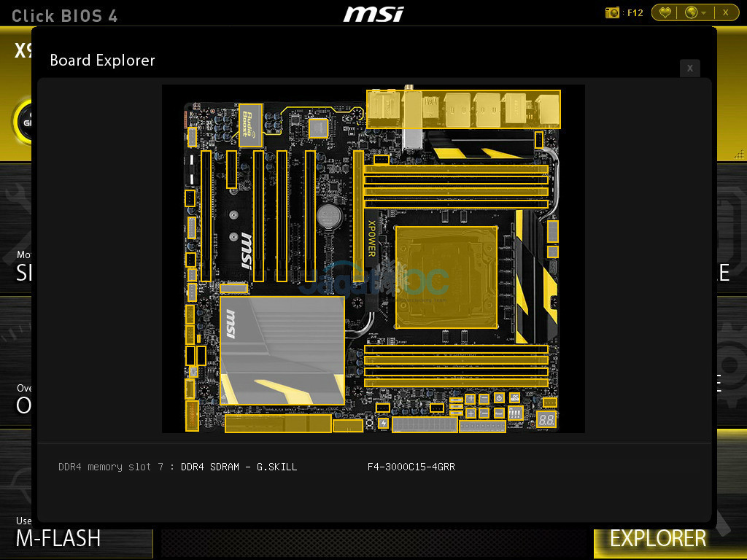Close the Board Explorer dialog
747x560 pixels.
pos(690,68)
